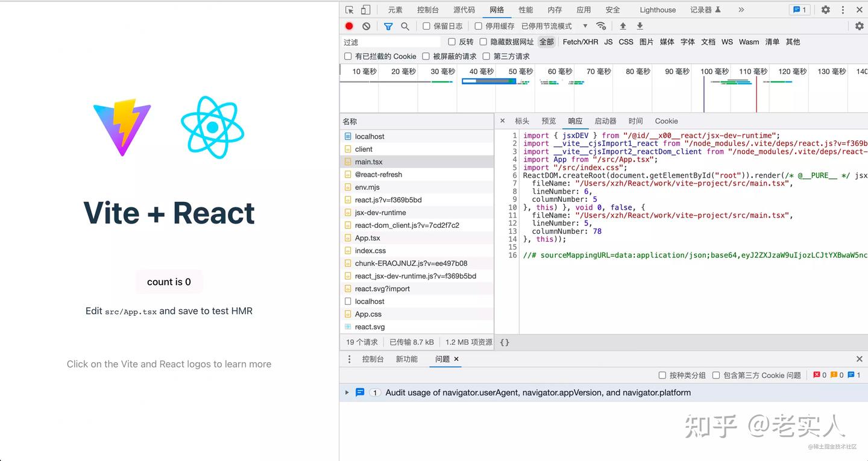
Task: Stop the network recording red dot
Action: [350, 26]
